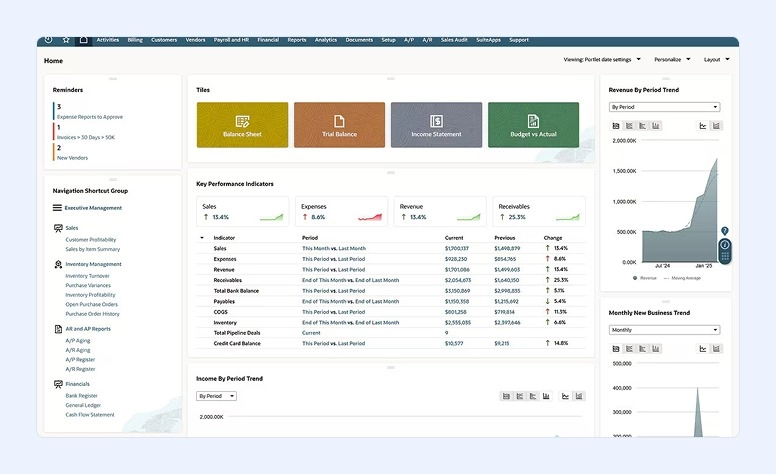
Task: Click the COGS indicator row label
Action: (x=221, y=312)
